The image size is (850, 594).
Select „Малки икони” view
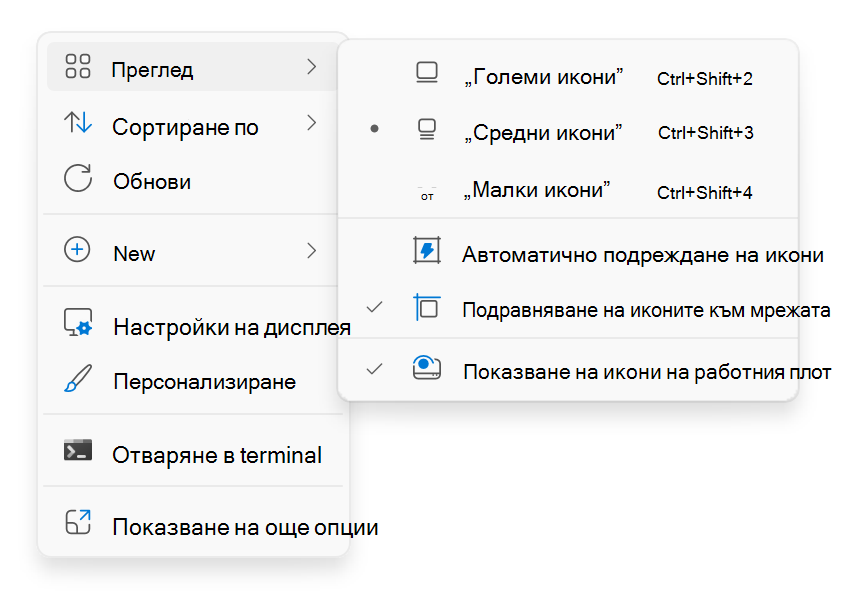[568, 190]
